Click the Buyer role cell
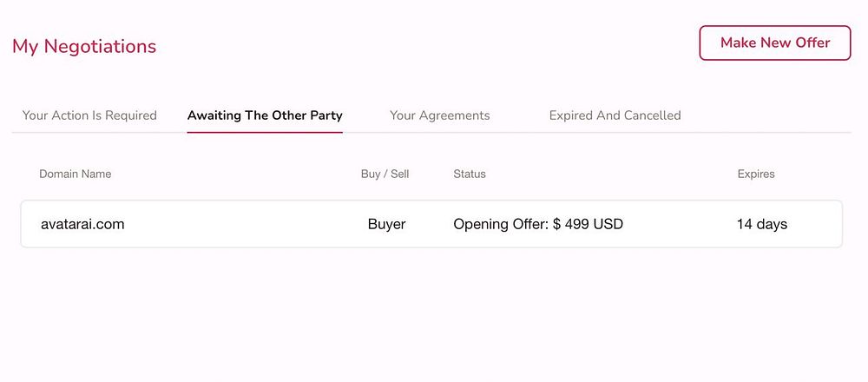 click(387, 224)
